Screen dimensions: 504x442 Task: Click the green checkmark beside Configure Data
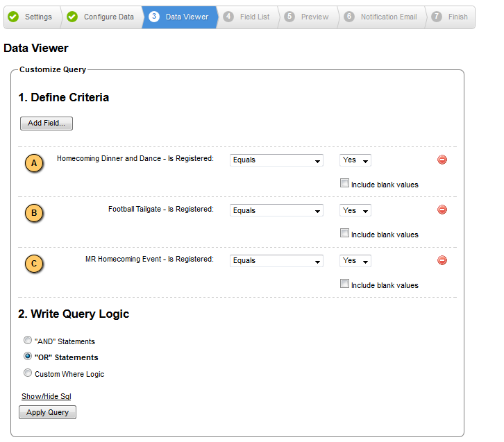(72, 17)
